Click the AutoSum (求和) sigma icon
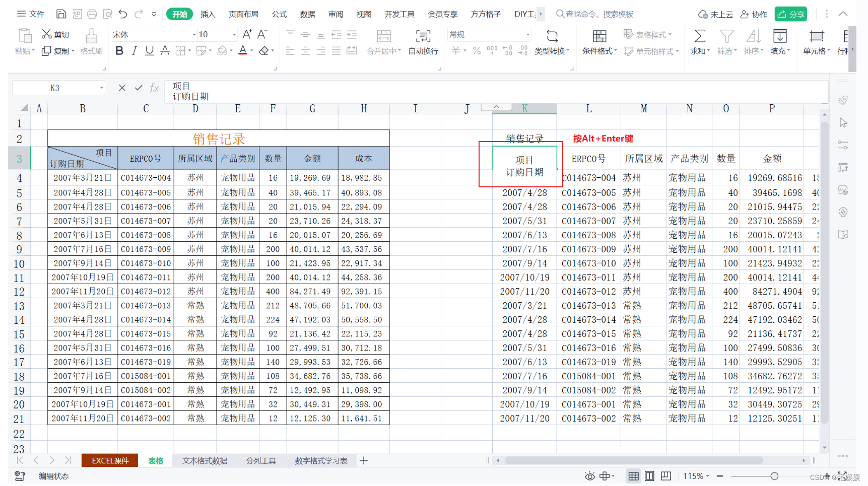Screen dimensions: 868x486 tap(700, 36)
